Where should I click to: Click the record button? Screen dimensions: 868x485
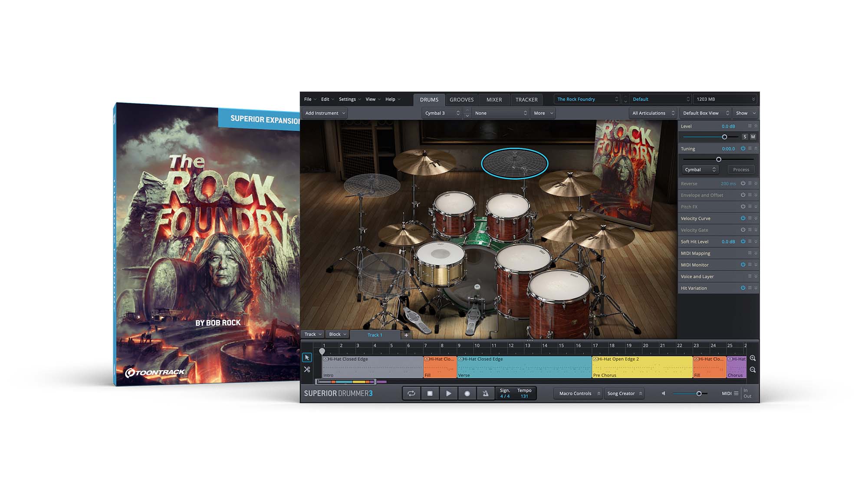coord(467,393)
